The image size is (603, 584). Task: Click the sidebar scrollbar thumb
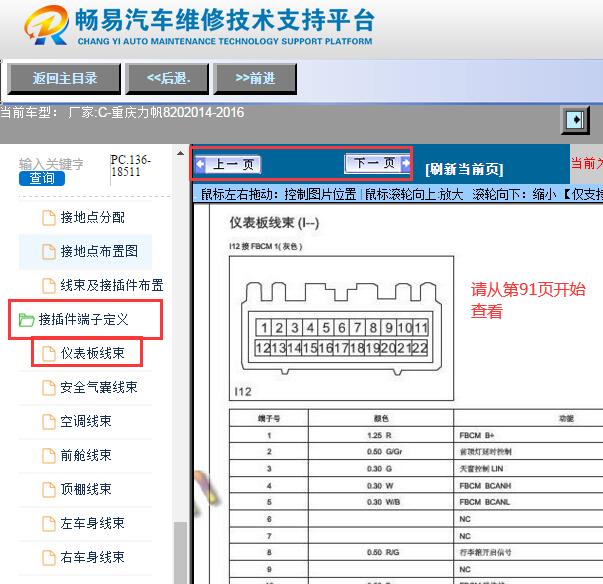pyautogui.click(x=180, y=553)
